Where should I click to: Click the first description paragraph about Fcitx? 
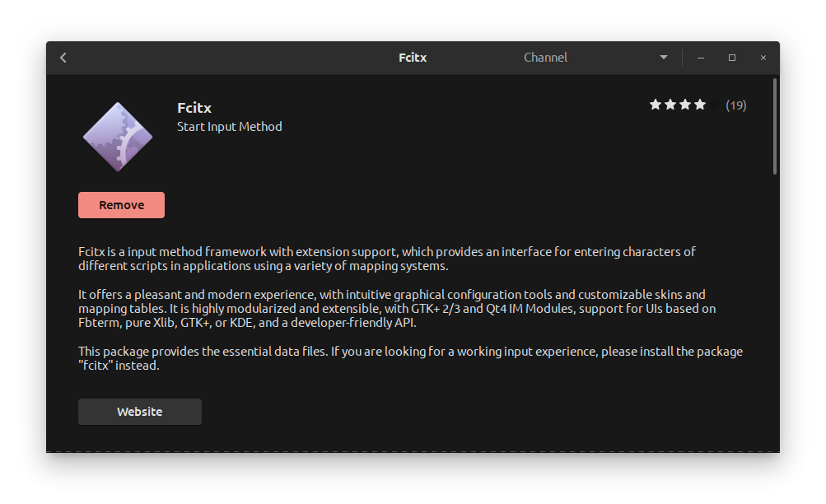387,259
